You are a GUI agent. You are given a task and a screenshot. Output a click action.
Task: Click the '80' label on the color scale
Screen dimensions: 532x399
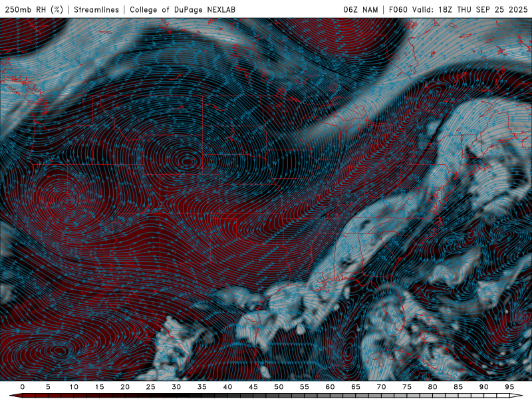[432, 387]
